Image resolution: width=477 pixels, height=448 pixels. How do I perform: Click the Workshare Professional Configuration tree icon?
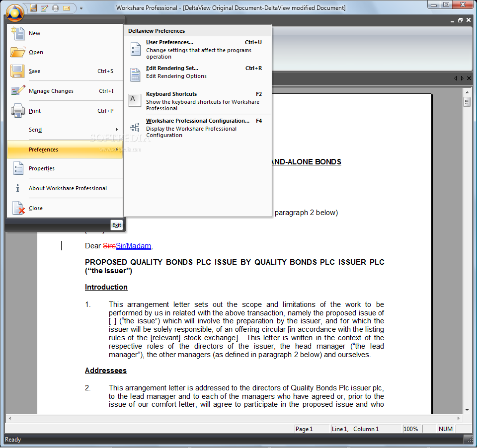tap(135, 128)
